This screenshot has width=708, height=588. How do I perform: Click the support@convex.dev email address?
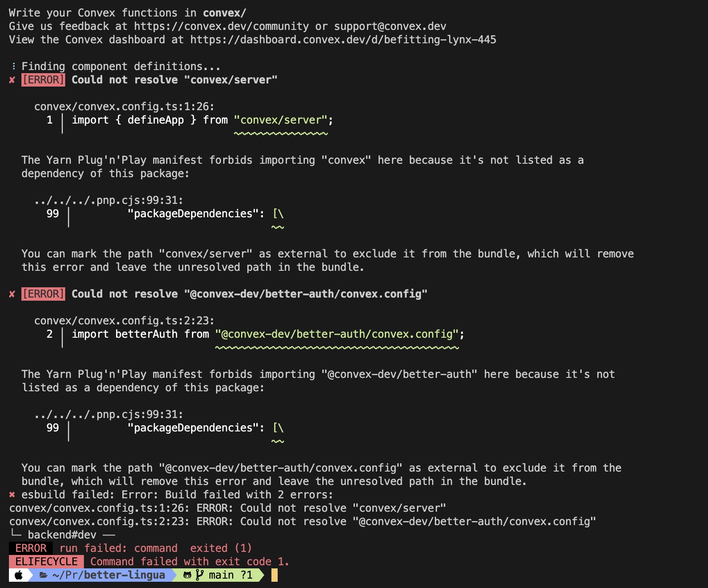390,26
